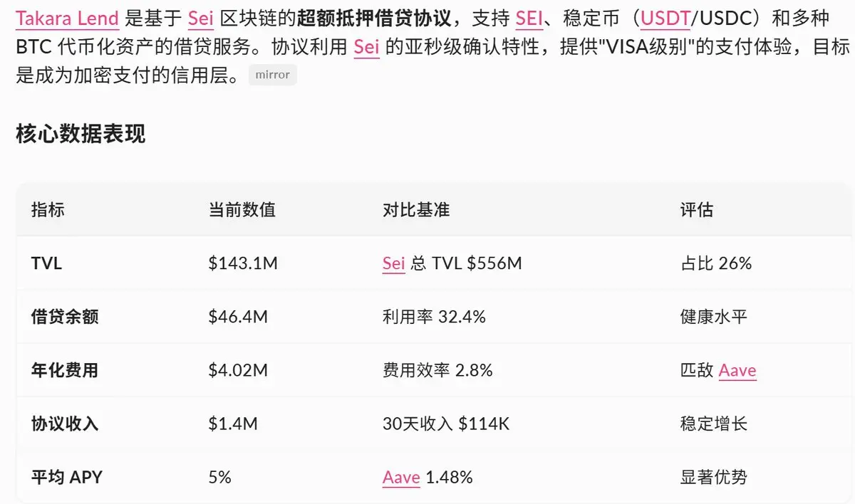Click the 利用率 32.4% cell

(434, 317)
